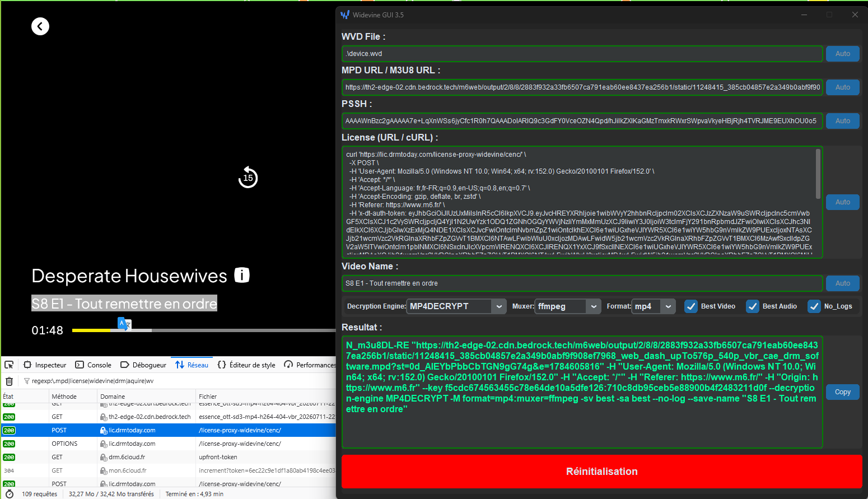The width and height of the screenshot is (868, 499).
Task: Switch to the Débogueur tab
Action: tap(143, 365)
